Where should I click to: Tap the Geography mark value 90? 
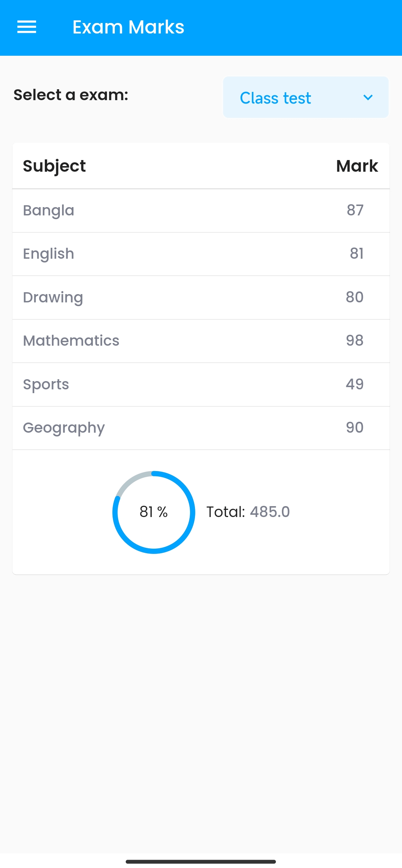pos(355,427)
